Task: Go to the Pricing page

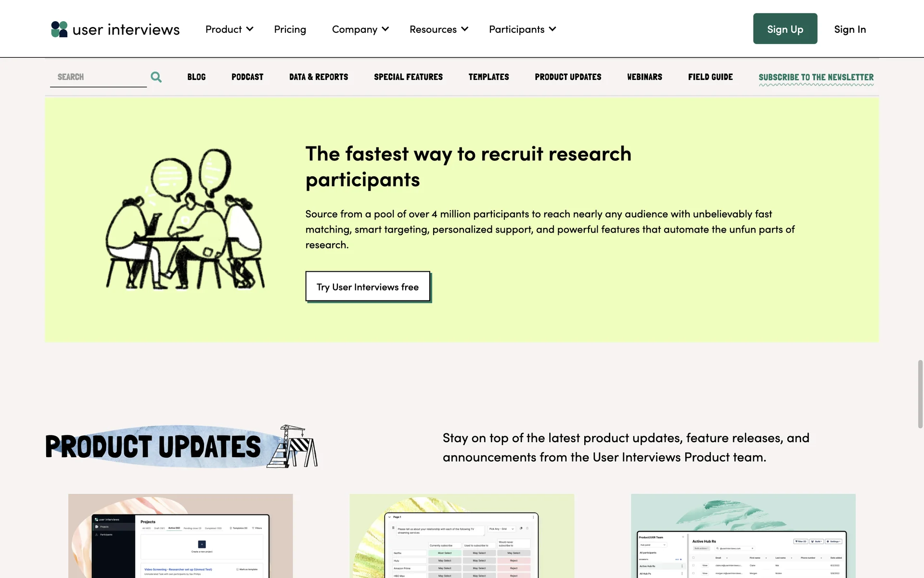Action: (290, 29)
